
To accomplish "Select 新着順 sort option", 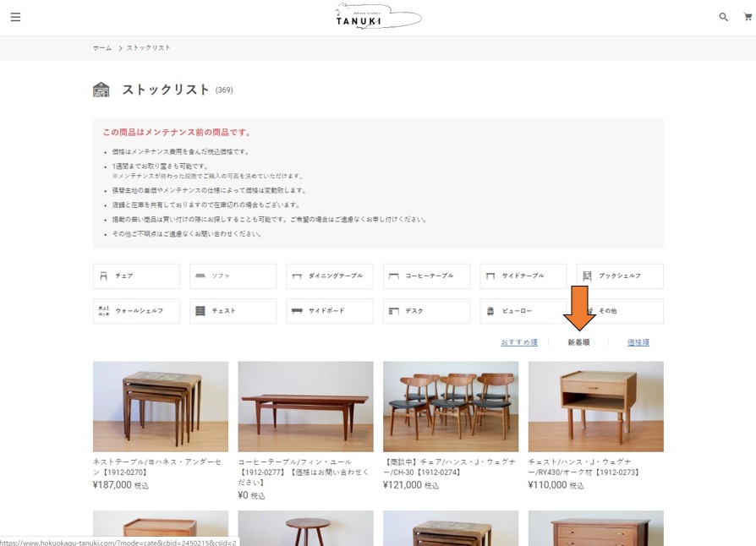I will click(578, 342).
